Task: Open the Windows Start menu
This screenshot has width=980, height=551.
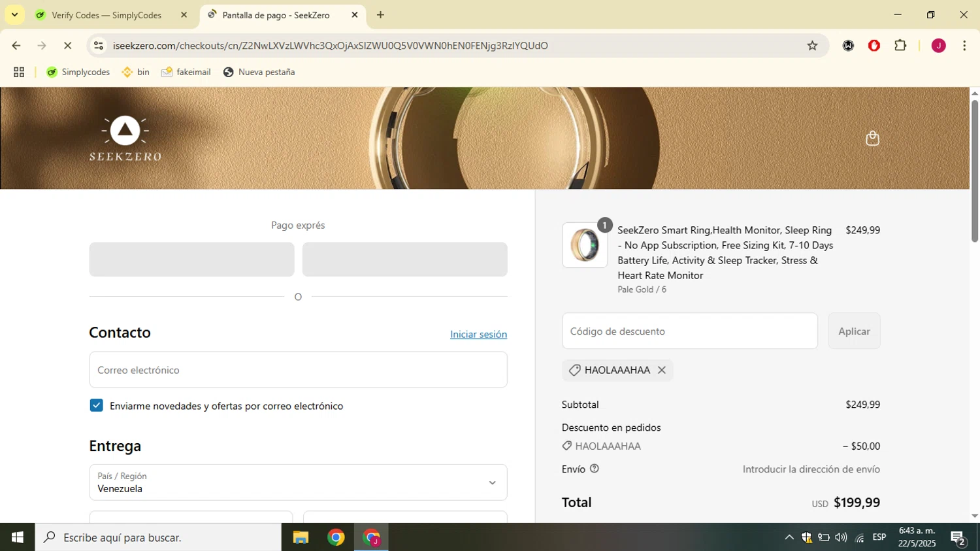Action: point(17,537)
